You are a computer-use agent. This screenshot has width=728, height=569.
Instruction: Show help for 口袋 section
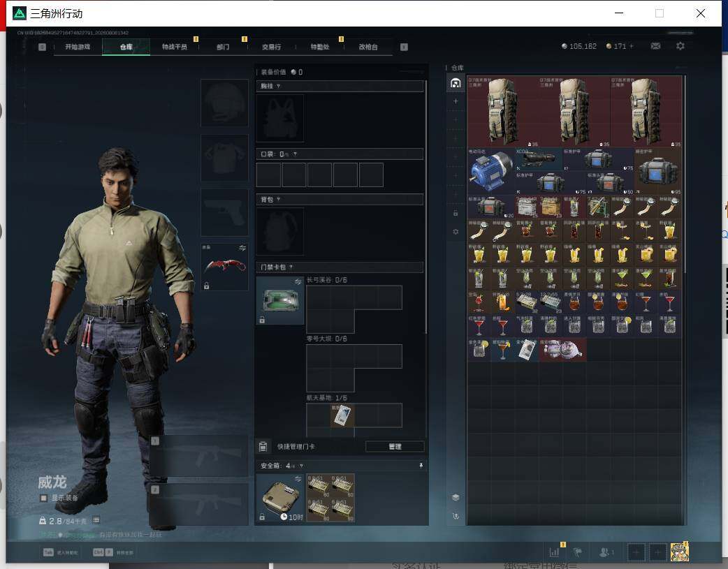tap(295, 154)
